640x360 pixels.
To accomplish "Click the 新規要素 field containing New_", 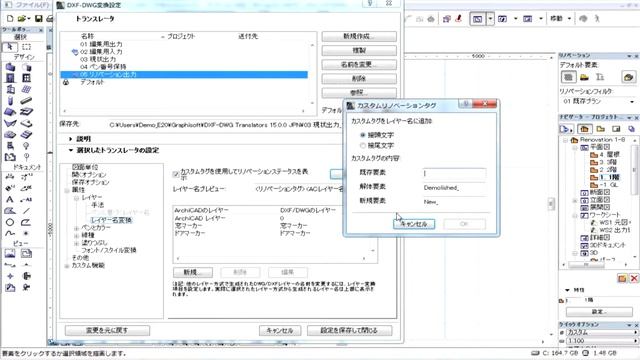I will tap(454, 202).
